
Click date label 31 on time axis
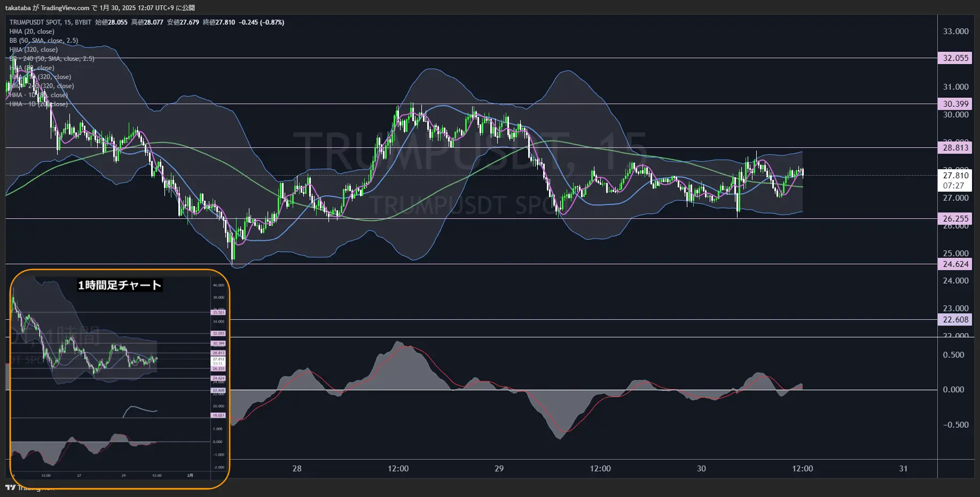903,469
